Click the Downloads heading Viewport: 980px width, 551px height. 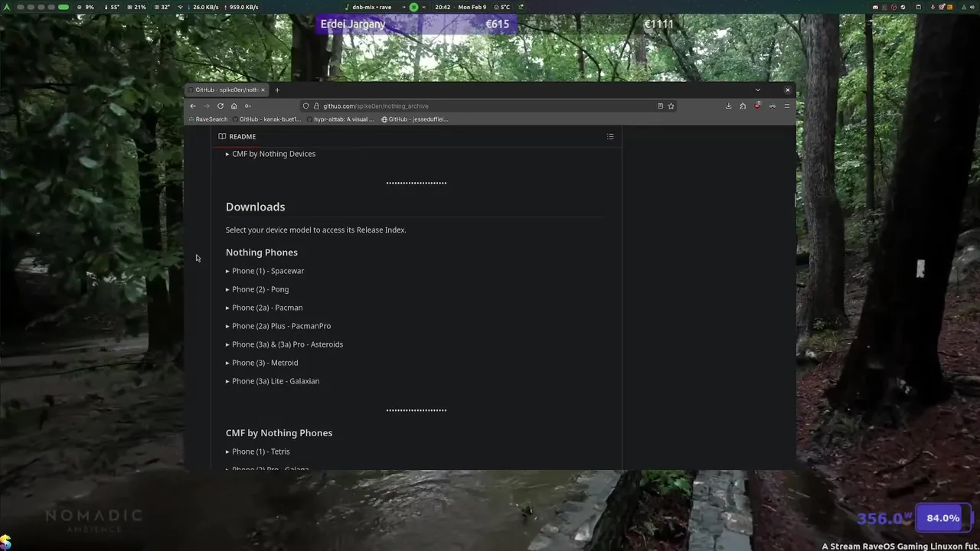(x=255, y=207)
